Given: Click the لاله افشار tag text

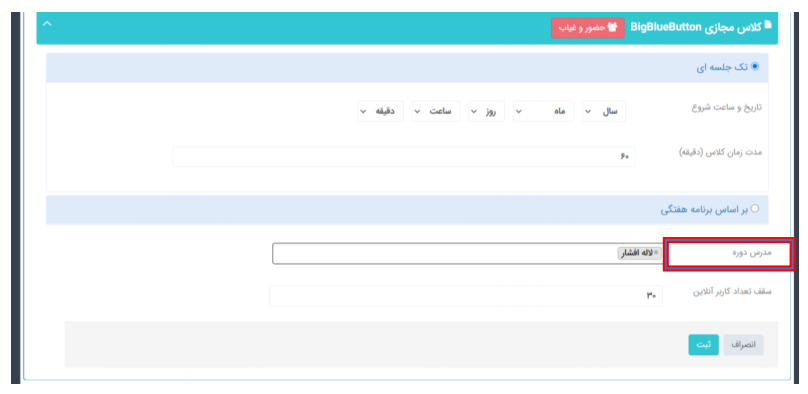Looking at the screenshot, I should [638, 253].
